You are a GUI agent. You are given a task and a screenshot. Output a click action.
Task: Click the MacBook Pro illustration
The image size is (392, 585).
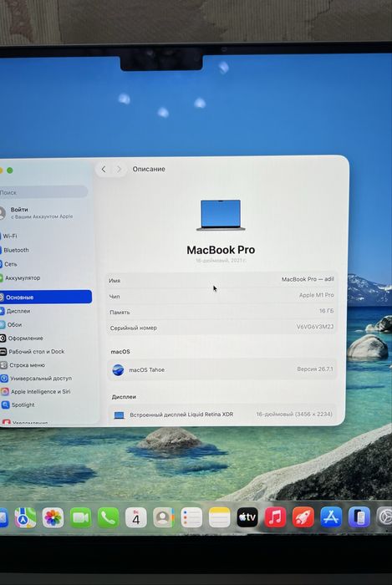coord(221,216)
